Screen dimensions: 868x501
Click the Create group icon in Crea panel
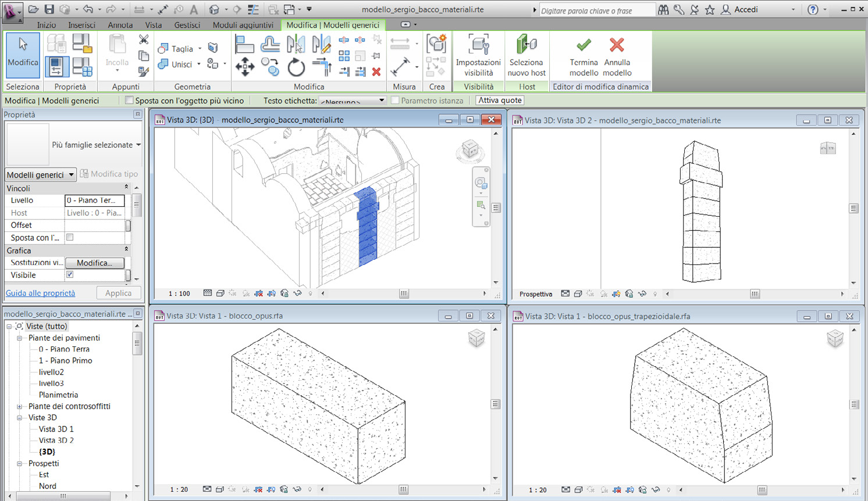(x=436, y=44)
